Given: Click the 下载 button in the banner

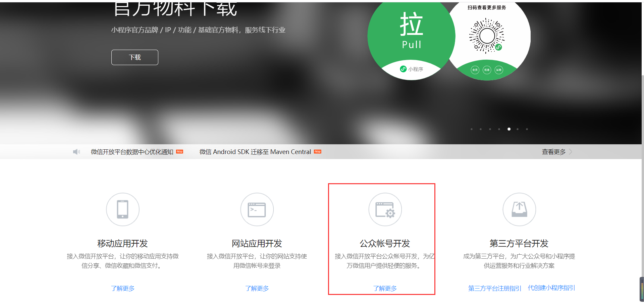Looking at the screenshot, I should (x=135, y=57).
